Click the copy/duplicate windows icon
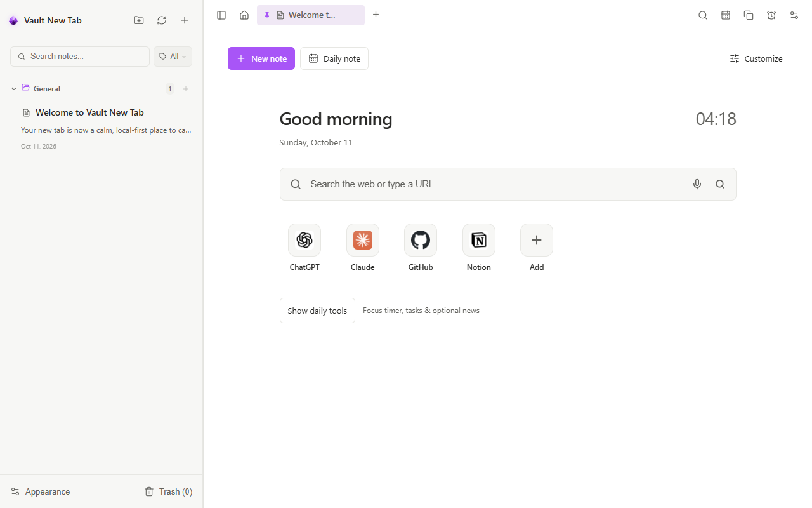This screenshot has width=812, height=508. 749,15
